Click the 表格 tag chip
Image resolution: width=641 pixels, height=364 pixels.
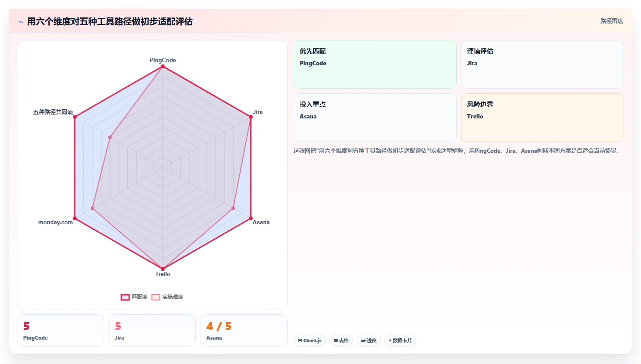tap(341, 340)
